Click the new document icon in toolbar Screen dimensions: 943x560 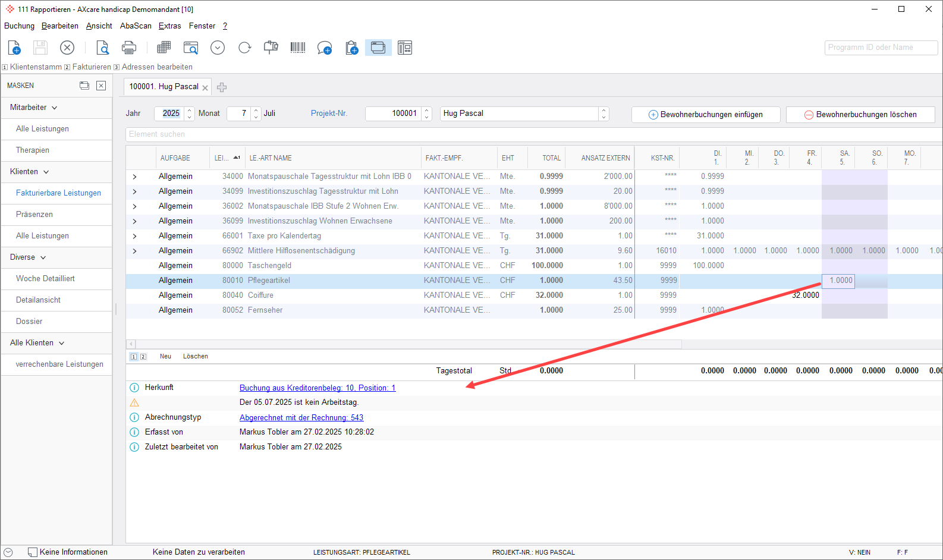click(14, 48)
